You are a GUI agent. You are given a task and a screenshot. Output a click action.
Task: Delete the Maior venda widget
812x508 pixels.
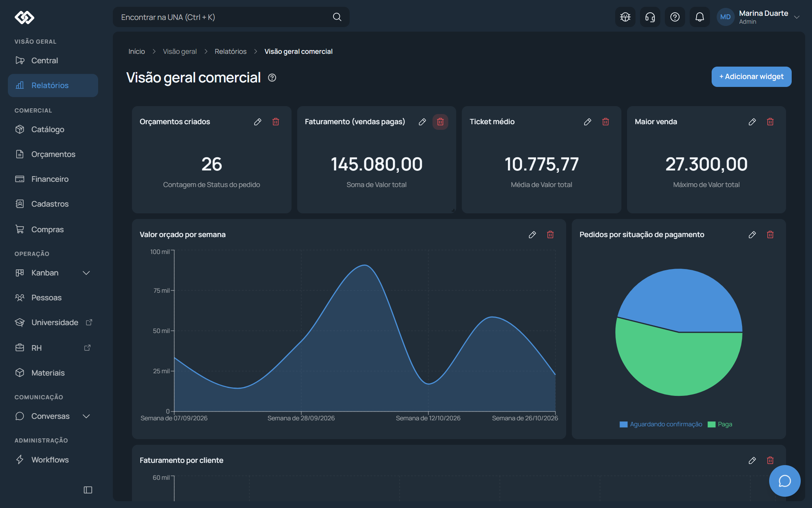click(770, 122)
